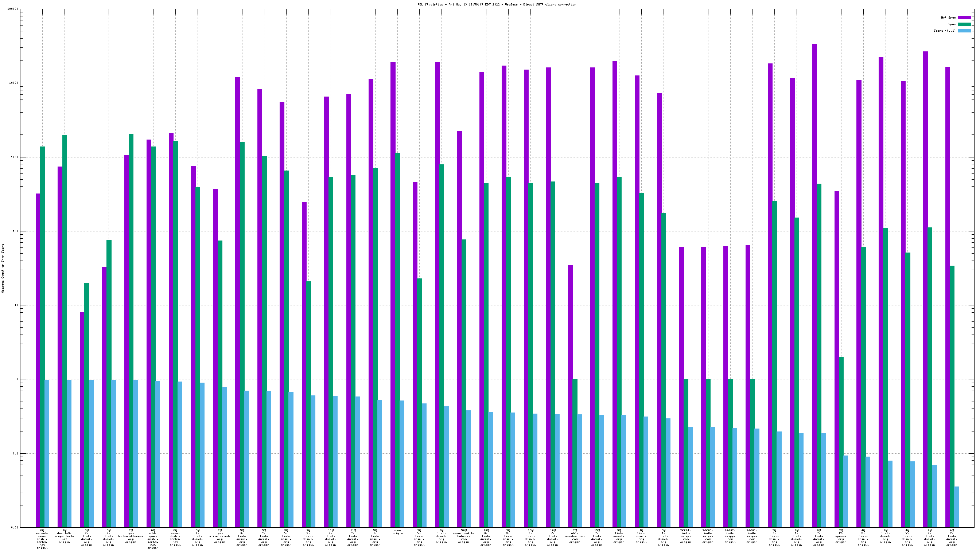This screenshot has height=551, width=980.
Task: Click the ips.backscatterer.org x-axis label
Action: (131, 536)
